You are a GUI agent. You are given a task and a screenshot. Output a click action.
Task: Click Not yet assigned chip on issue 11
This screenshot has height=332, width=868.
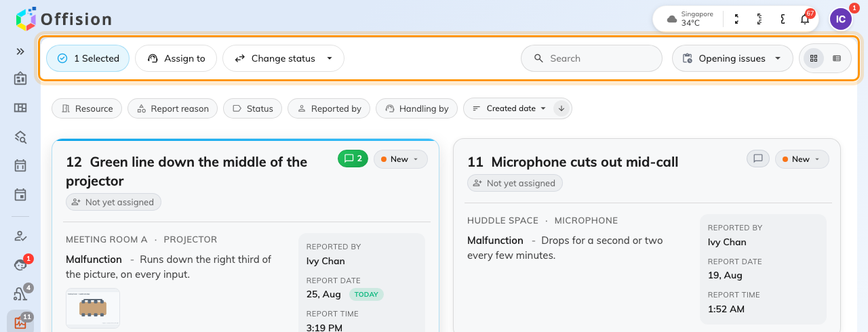(x=515, y=183)
